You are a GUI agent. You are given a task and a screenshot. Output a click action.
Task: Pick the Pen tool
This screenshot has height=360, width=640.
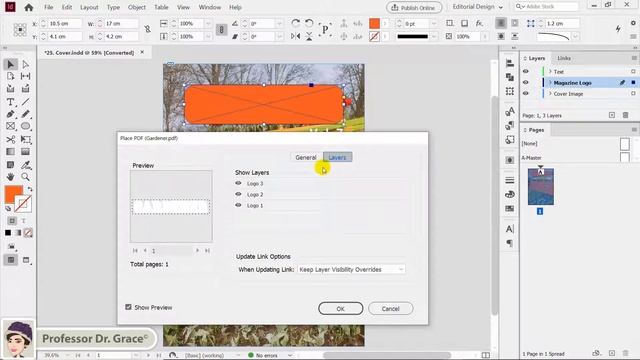11,114
